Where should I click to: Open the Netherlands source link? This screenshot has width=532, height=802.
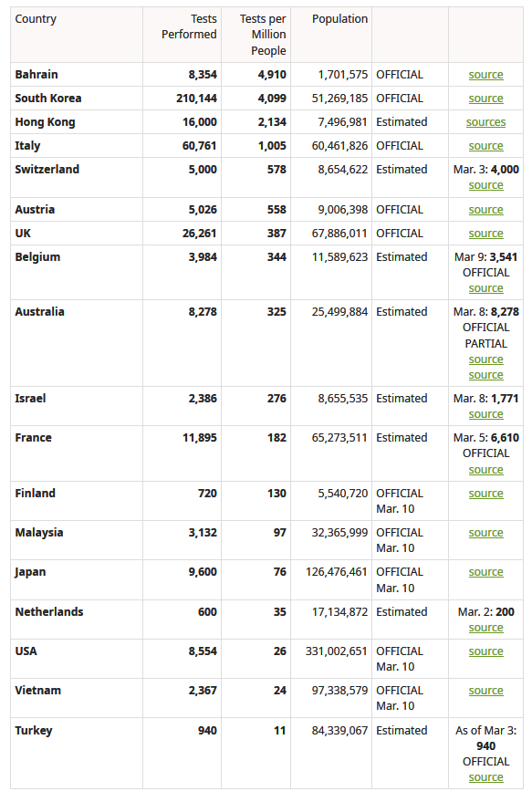click(485, 628)
